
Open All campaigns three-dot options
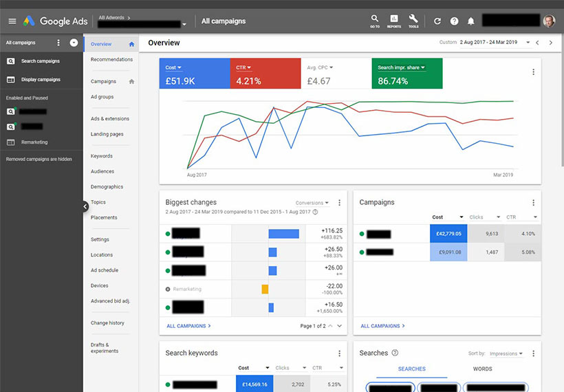(x=58, y=43)
